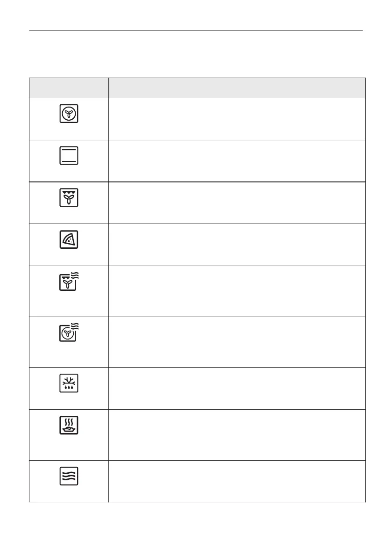Choose the grill with fan icon without steam

(x=69, y=197)
